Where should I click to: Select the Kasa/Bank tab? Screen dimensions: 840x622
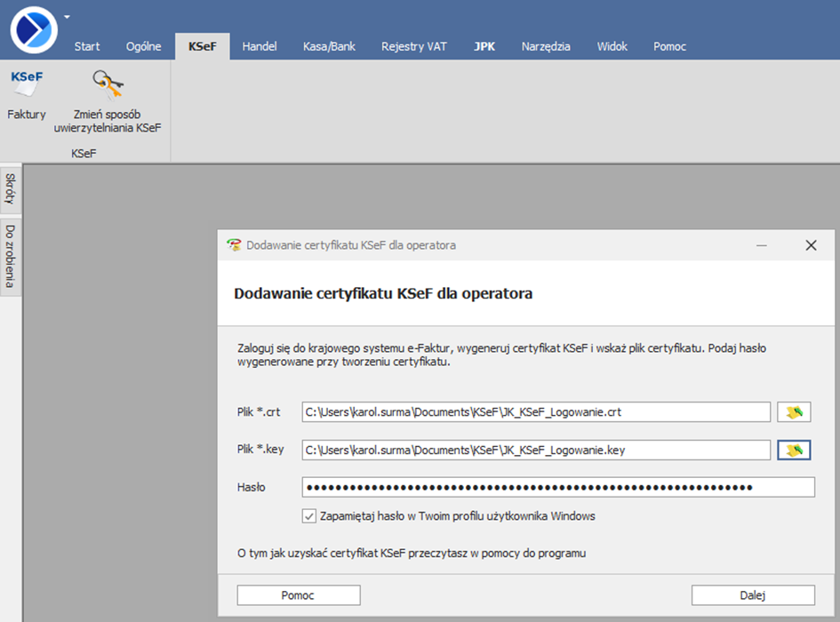(329, 46)
